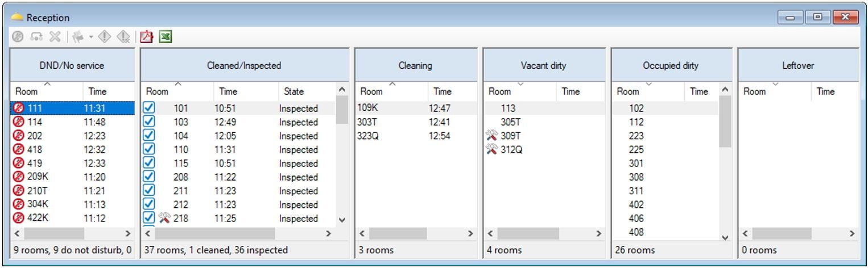Image resolution: width=868 pixels, height=268 pixels.
Task: Click the do-not-disturb icon beside room 114
Action: click(18, 122)
